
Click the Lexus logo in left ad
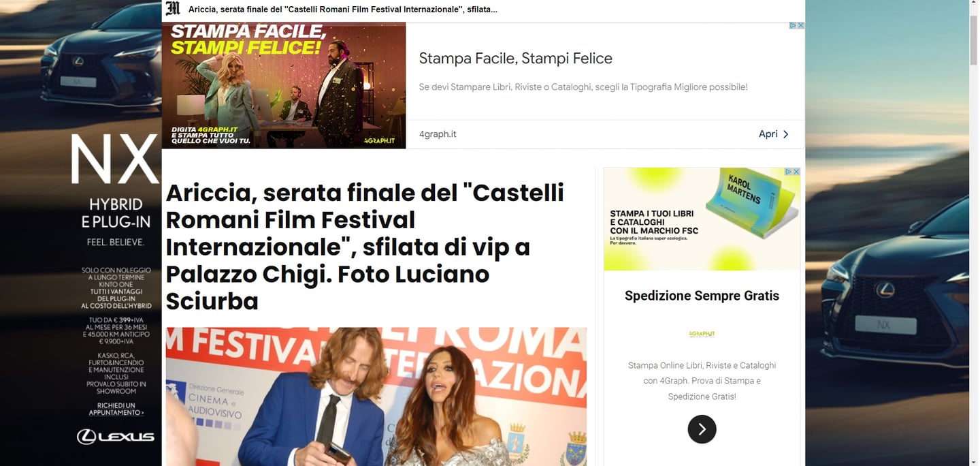coord(115,437)
